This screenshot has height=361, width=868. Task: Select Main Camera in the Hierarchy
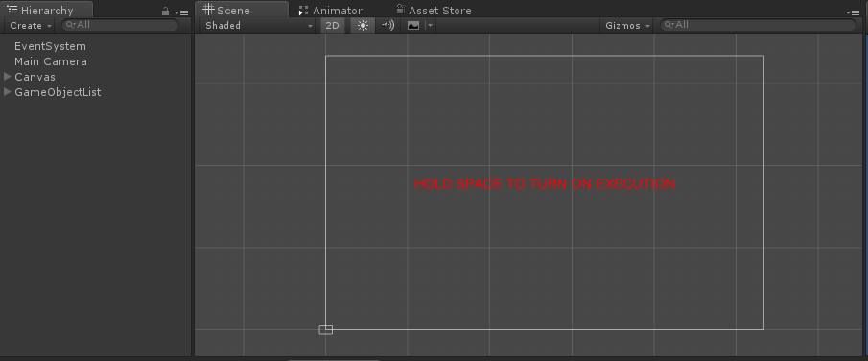click(x=51, y=61)
